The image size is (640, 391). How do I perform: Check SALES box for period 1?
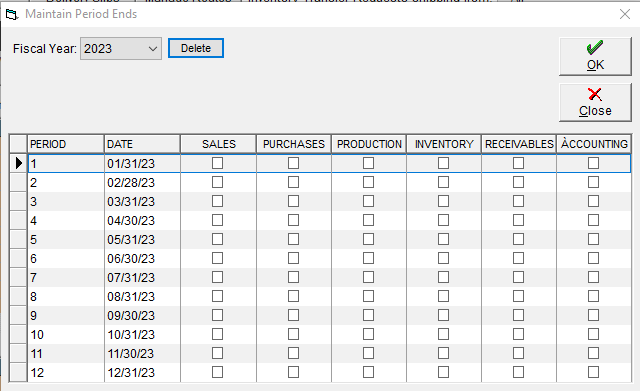(218, 163)
